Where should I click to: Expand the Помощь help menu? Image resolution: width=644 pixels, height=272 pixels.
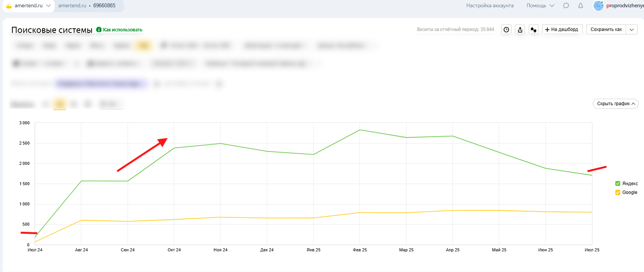tap(540, 6)
